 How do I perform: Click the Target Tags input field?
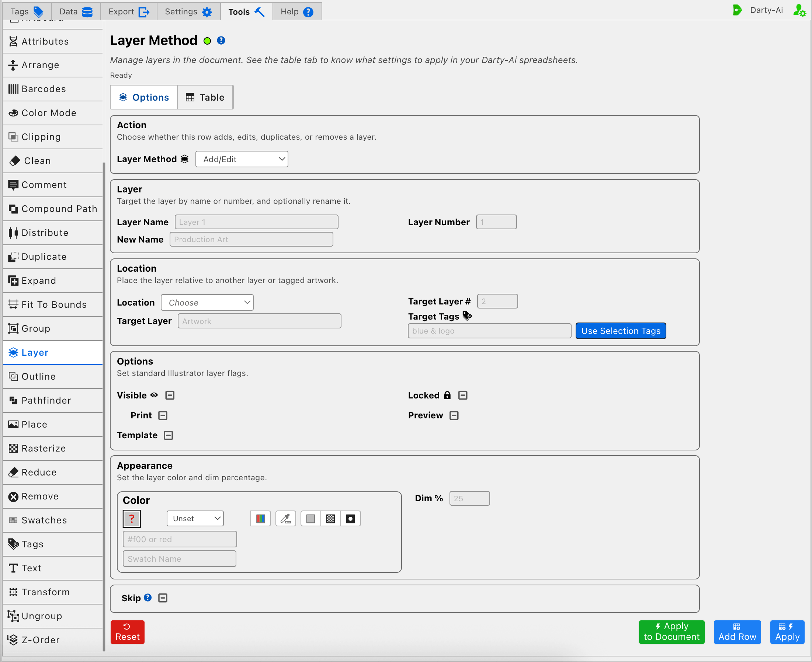click(490, 331)
